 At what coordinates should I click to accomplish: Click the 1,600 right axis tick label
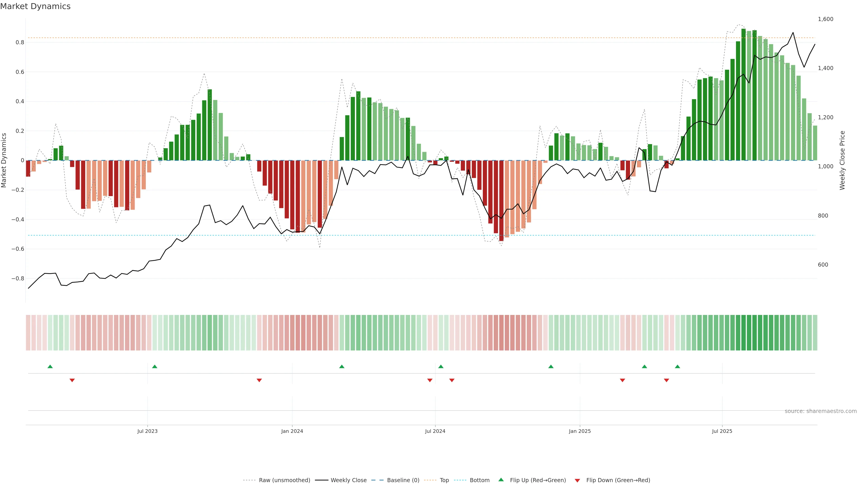[x=825, y=19]
